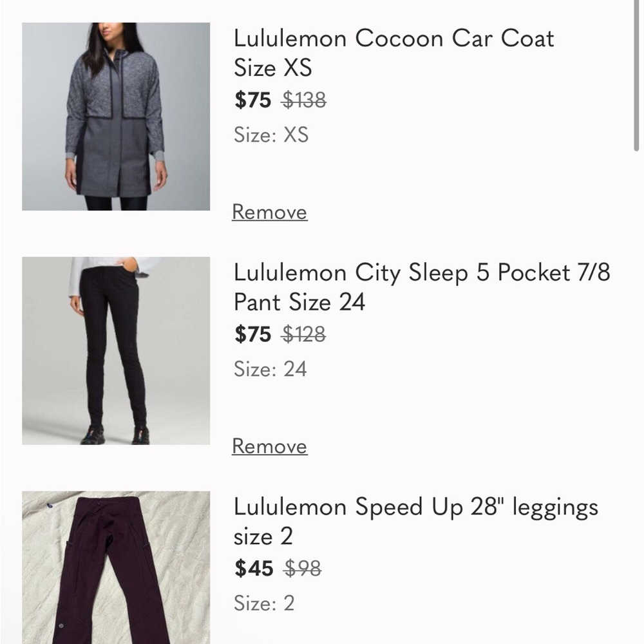Select the $75 price of the pant
This screenshot has height=644, width=644.
pyautogui.click(x=252, y=334)
